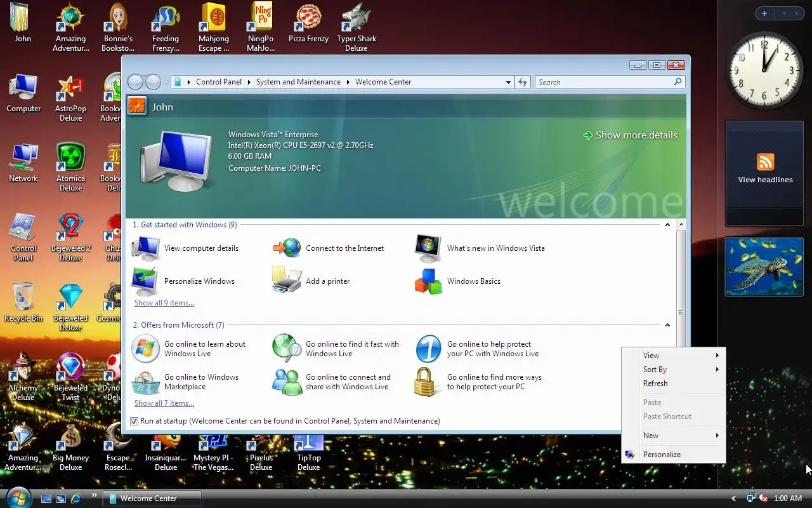Click 'Show all 9 items...' link
This screenshot has height=508, width=812.
point(164,303)
